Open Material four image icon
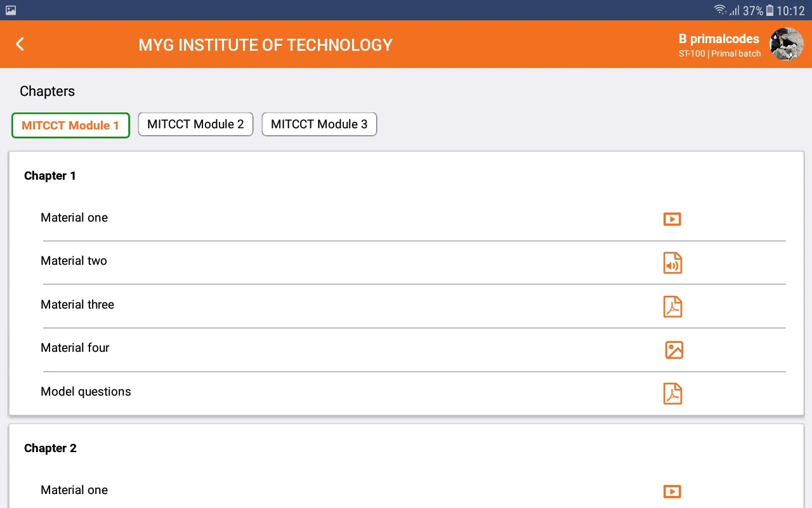 click(x=674, y=350)
